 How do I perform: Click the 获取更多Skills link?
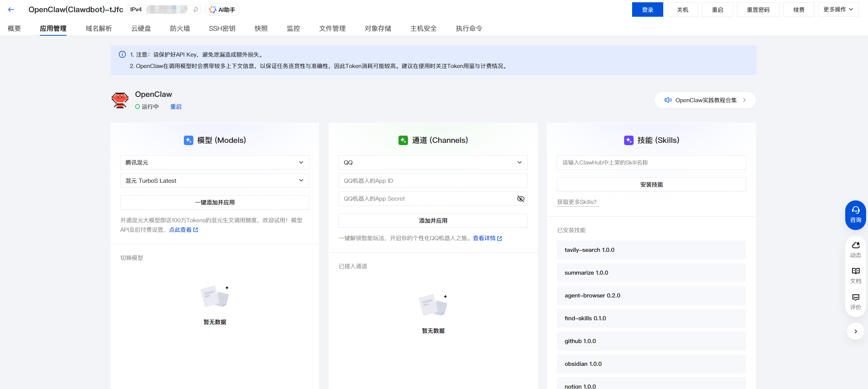[577, 202]
